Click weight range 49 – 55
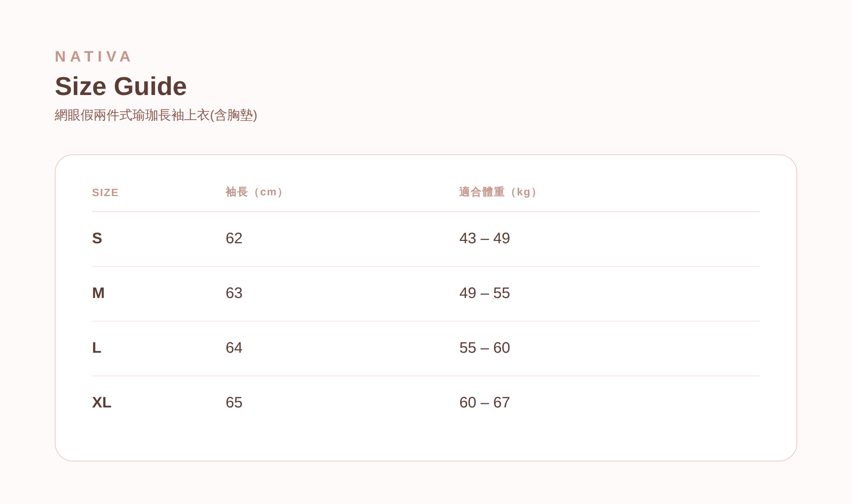852x504 pixels. click(485, 293)
